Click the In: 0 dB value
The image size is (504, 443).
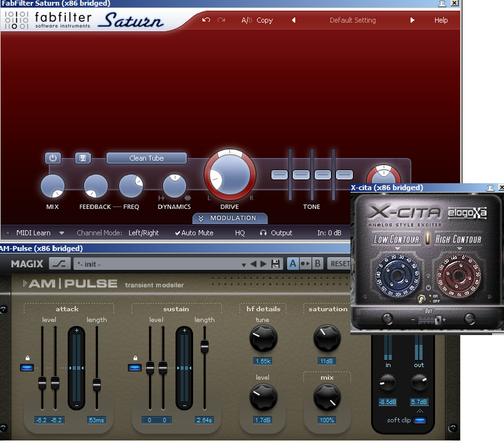[329, 233]
